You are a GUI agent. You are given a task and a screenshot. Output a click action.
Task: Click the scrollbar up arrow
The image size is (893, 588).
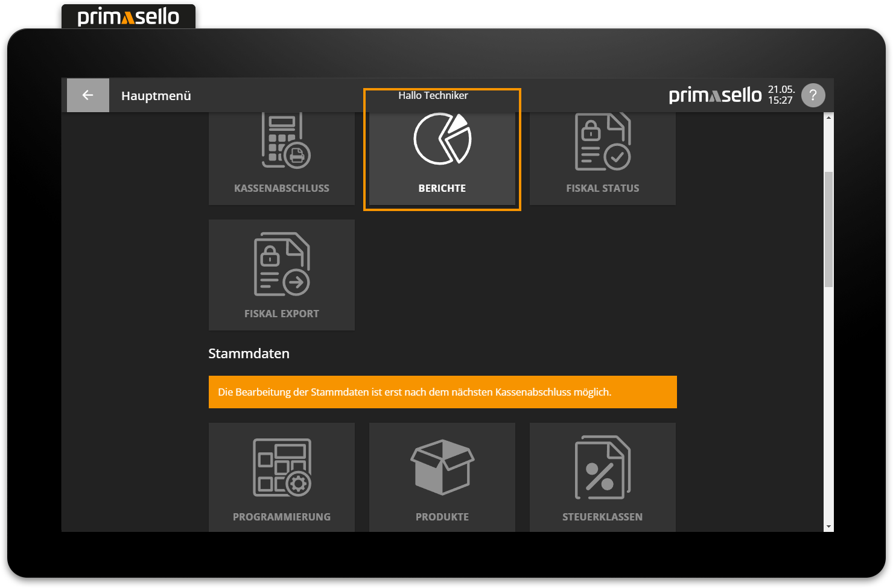pos(828,118)
